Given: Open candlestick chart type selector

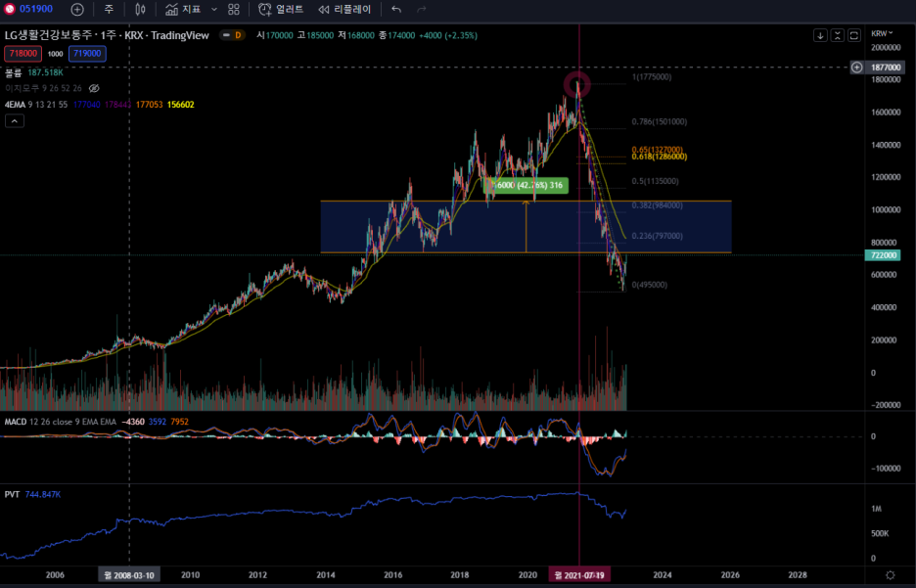Looking at the screenshot, I should click(x=140, y=9).
